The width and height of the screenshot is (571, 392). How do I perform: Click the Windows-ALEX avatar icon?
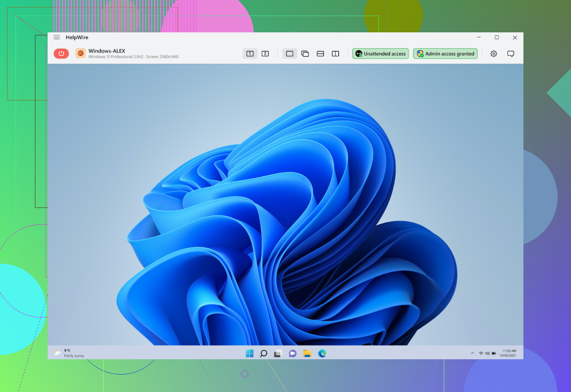pyautogui.click(x=80, y=53)
